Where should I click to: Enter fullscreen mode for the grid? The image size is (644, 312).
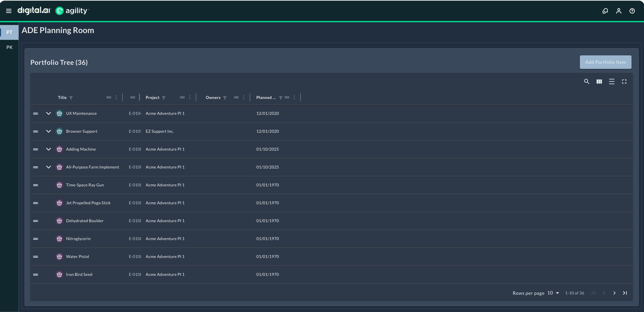624,81
